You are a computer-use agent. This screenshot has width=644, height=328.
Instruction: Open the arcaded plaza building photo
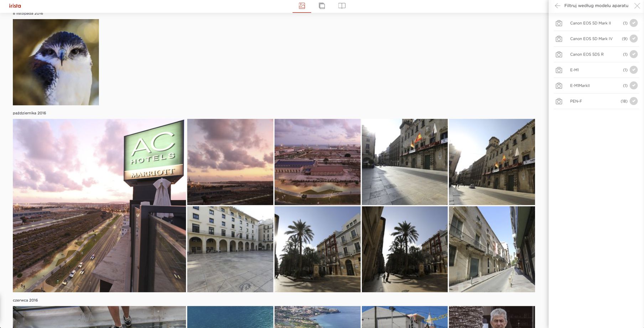[230, 249]
